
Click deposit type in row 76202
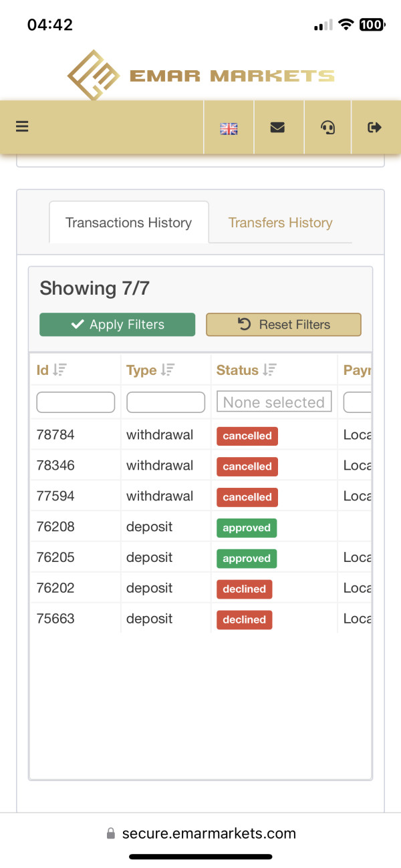pyautogui.click(x=150, y=589)
